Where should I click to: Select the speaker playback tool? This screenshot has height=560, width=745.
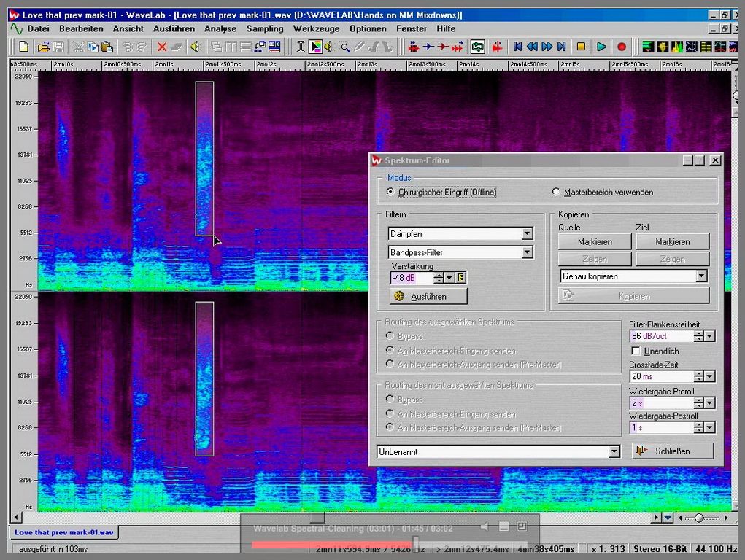(x=330, y=47)
